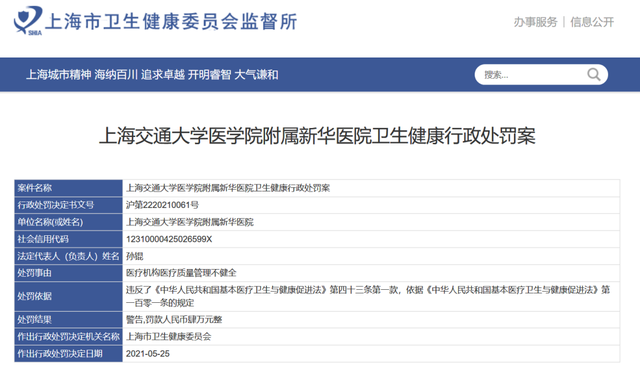Select unit name 上海交通大学医学院附属新华医院
The height and width of the screenshot is (371, 640).
[190, 222]
